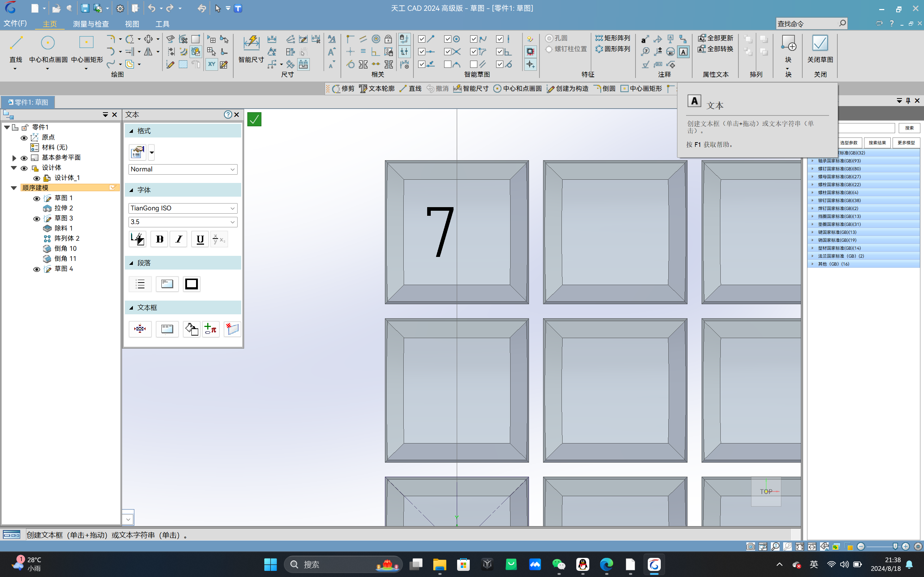Click the 修剪 trim tool in quick bar

(x=343, y=88)
